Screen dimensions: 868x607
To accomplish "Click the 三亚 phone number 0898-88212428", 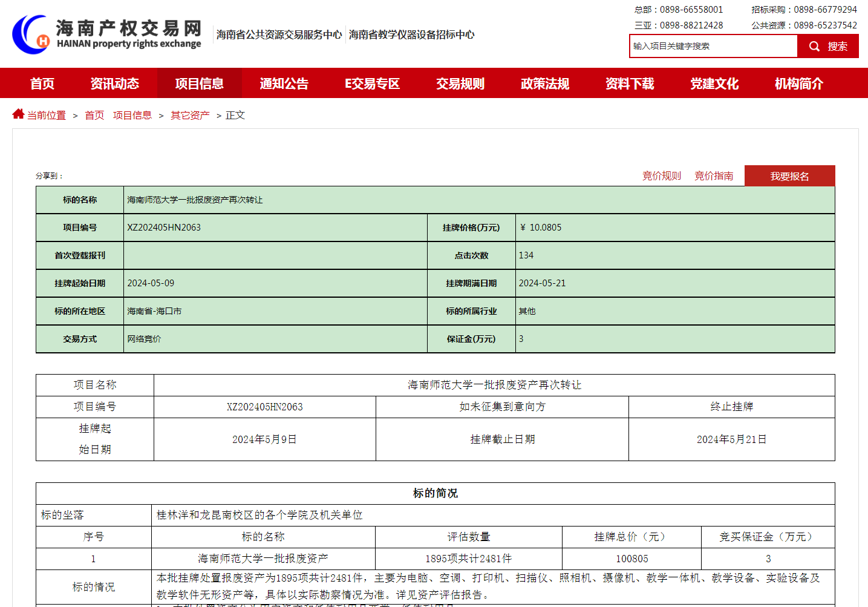I will click(x=691, y=25).
